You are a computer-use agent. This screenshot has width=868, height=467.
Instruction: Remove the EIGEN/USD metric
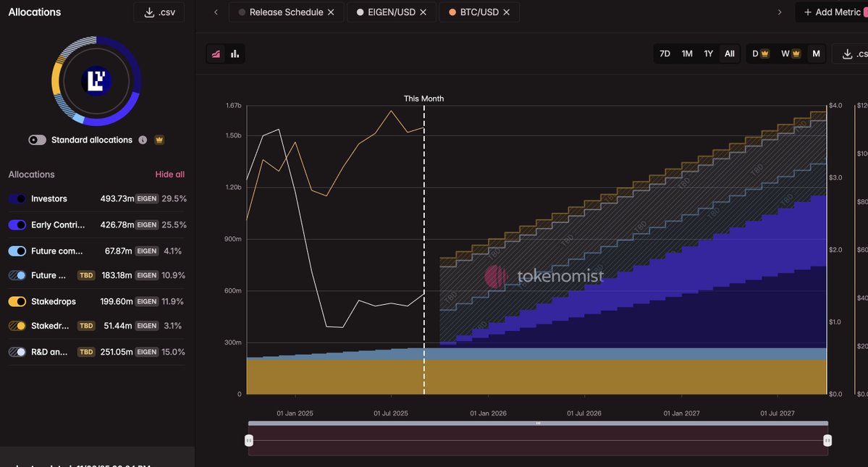pyautogui.click(x=423, y=12)
